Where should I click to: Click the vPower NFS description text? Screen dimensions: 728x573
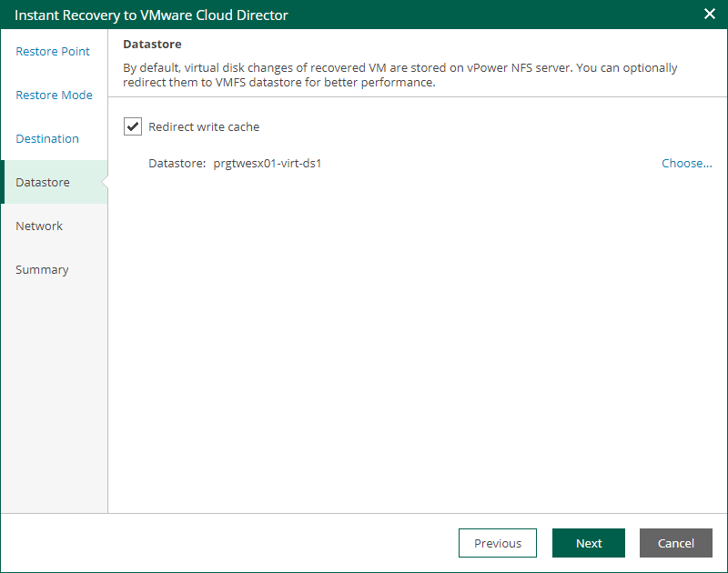point(400,74)
